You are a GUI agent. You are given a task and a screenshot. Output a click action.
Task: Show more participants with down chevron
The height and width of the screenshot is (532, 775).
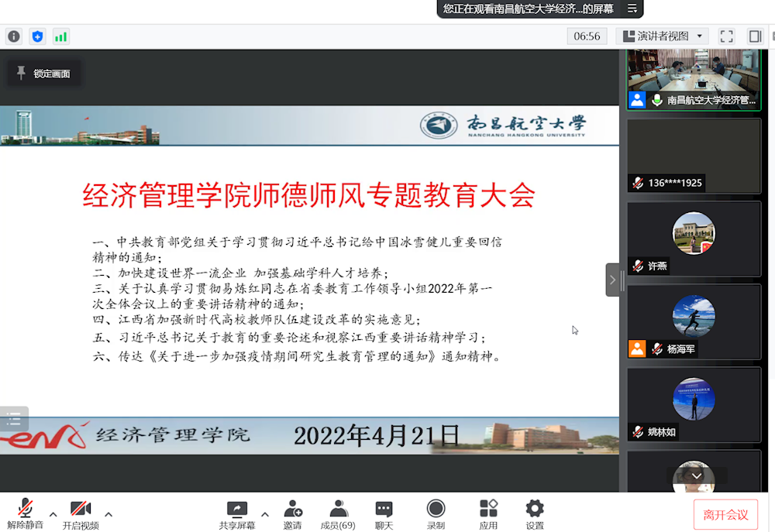tap(697, 476)
